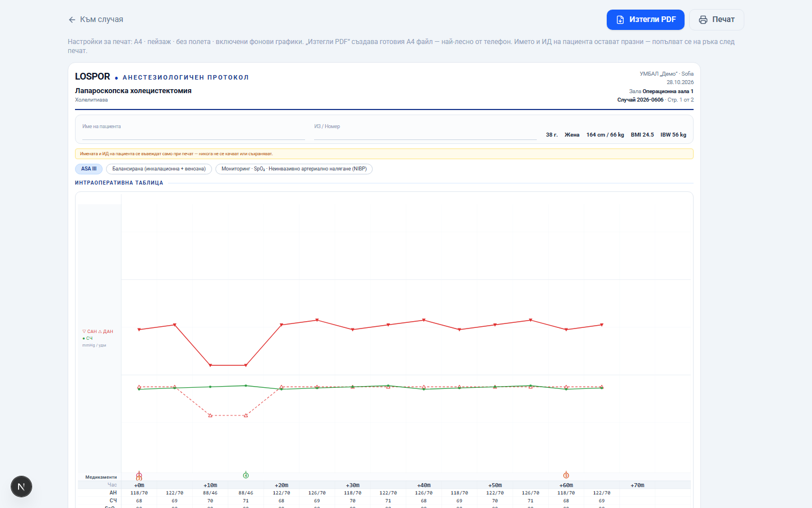812x508 pixels.
Task: Click the BMI 24.5 value
Action: pyautogui.click(x=642, y=135)
